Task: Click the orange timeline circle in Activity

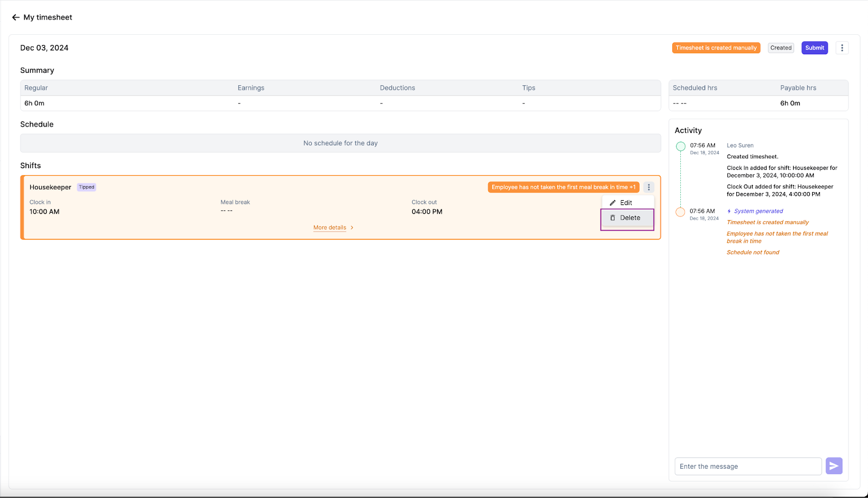Action: pos(680,212)
